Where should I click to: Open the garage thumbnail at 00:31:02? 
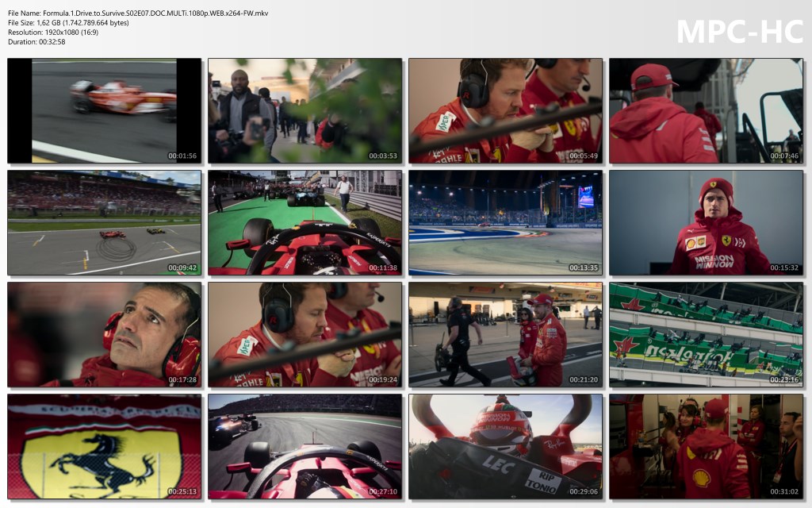(x=706, y=446)
